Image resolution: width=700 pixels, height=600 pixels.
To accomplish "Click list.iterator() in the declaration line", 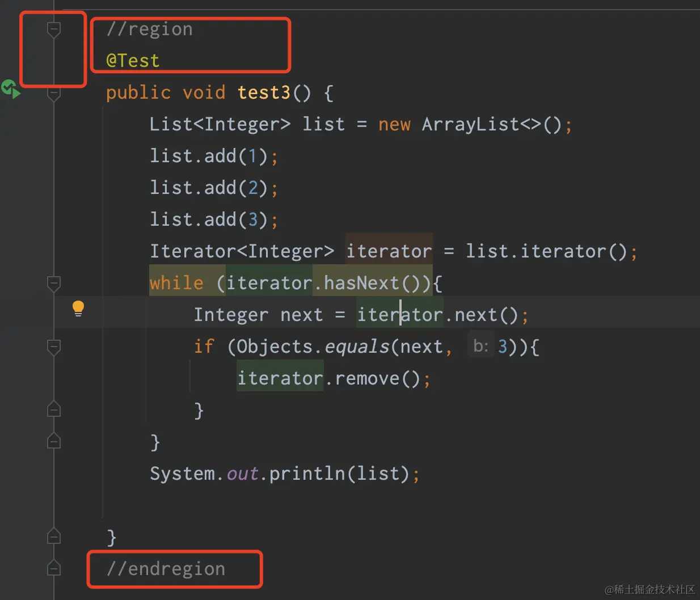I will tap(546, 251).
